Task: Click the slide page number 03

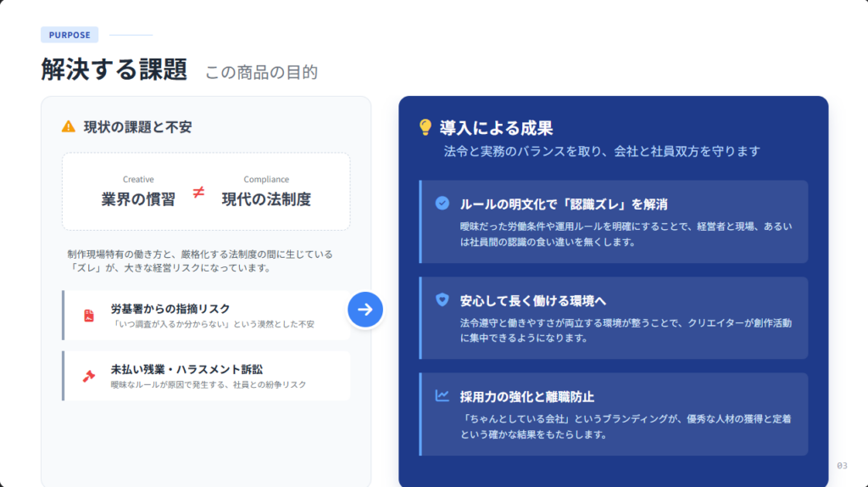Action: click(841, 466)
